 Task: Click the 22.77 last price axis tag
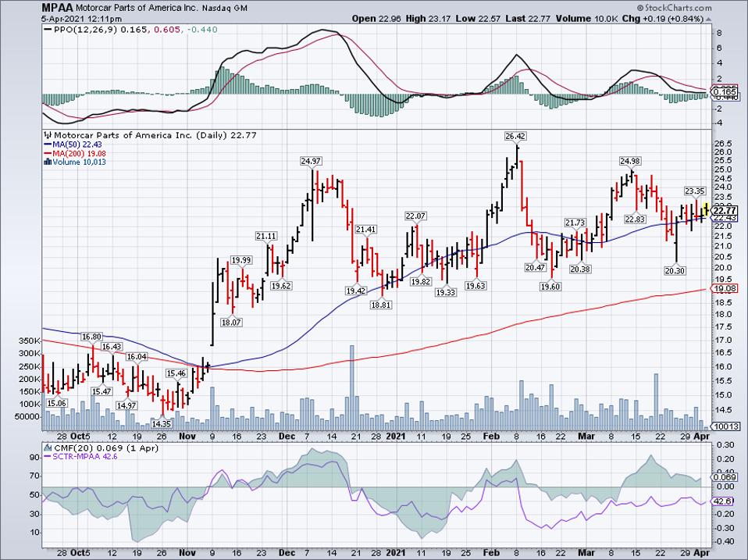coord(724,210)
